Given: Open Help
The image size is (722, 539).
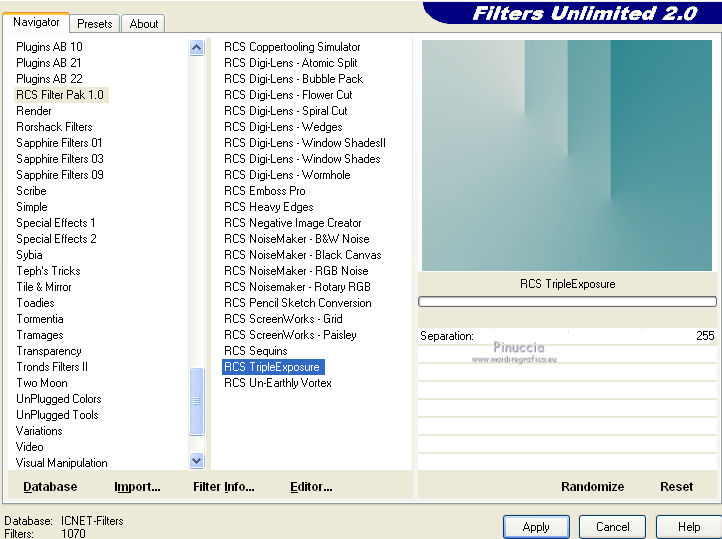Looking at the screenshot, I should point(689,527).
